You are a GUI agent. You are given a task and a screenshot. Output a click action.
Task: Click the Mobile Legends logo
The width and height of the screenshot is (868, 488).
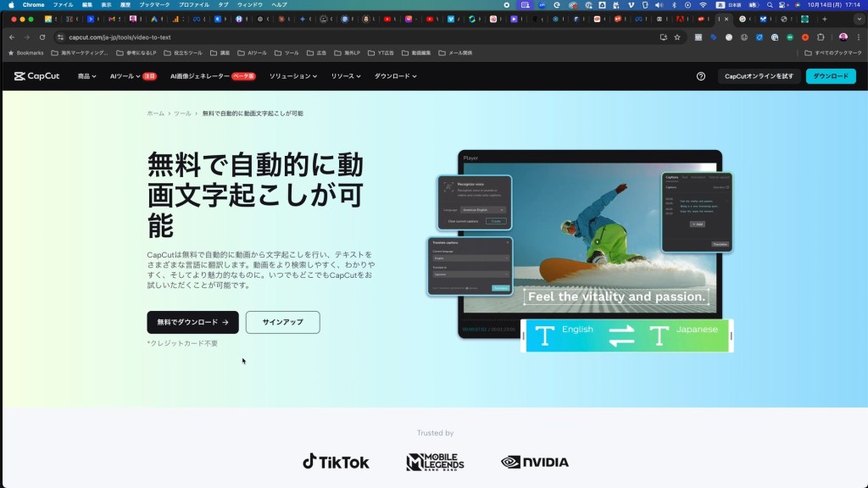click(x=437, y=462)
